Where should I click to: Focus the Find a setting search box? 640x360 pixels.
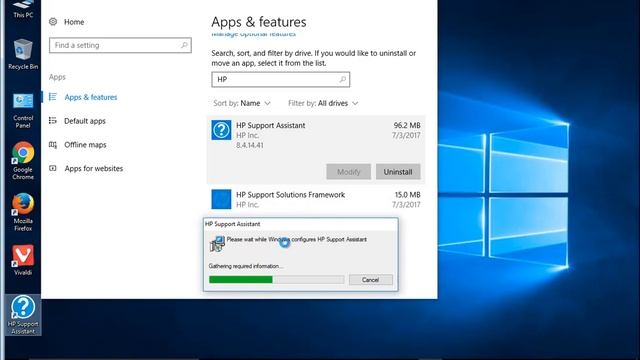[x=120, y=45]
